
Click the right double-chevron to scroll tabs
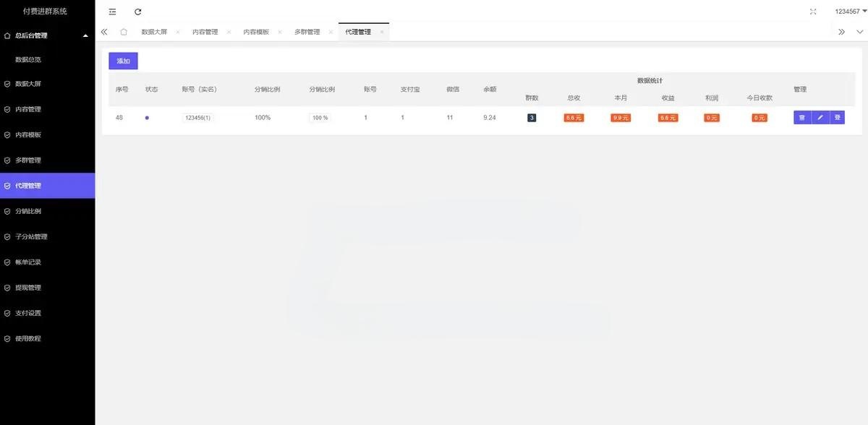[841, 31]
